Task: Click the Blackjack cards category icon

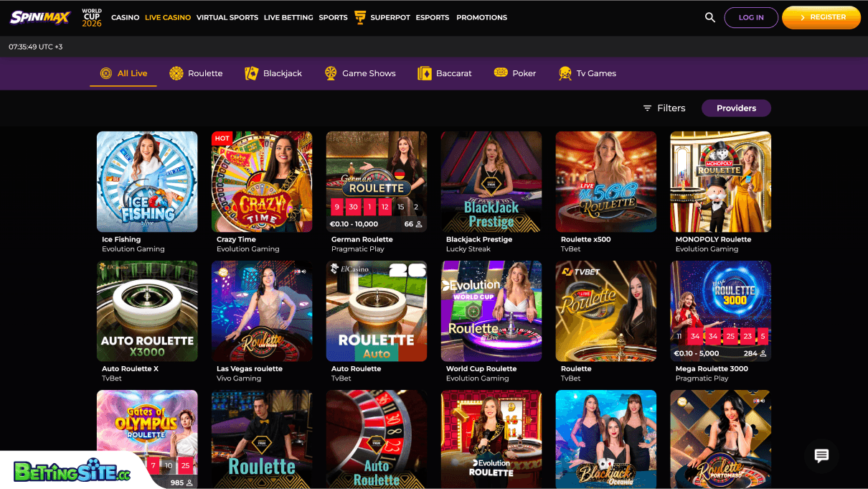Action: click(x=251, y=73)
